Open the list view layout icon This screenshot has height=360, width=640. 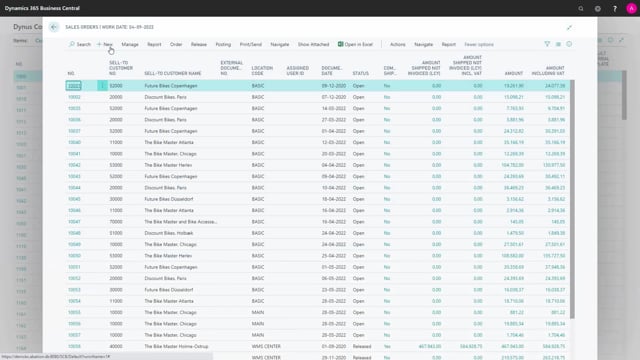[558, 44]
